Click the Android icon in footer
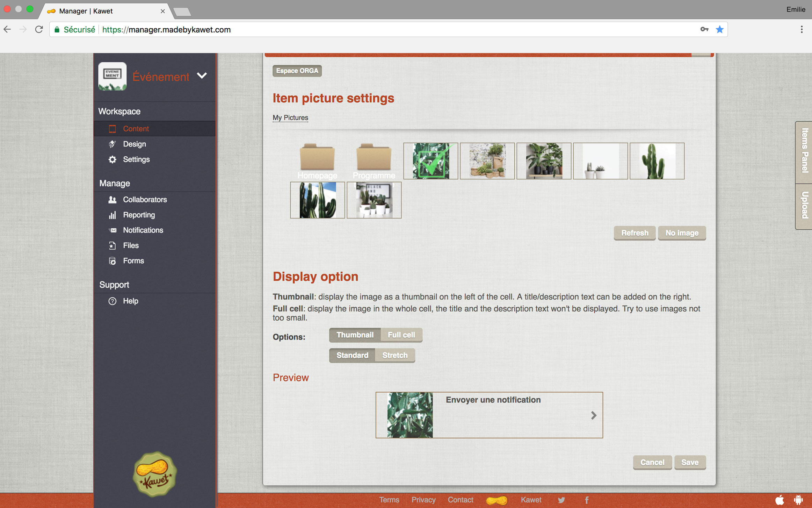Screen dimensions: 812x508 tap(798, 500)
